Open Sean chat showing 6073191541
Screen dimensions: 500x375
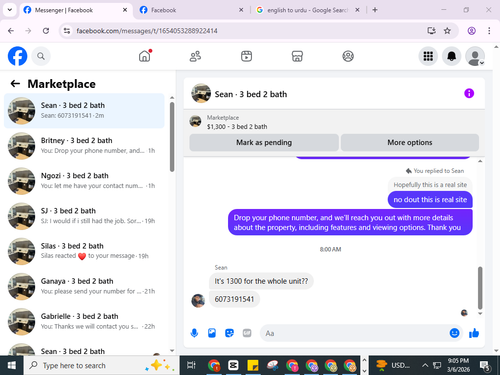point(84,111)
